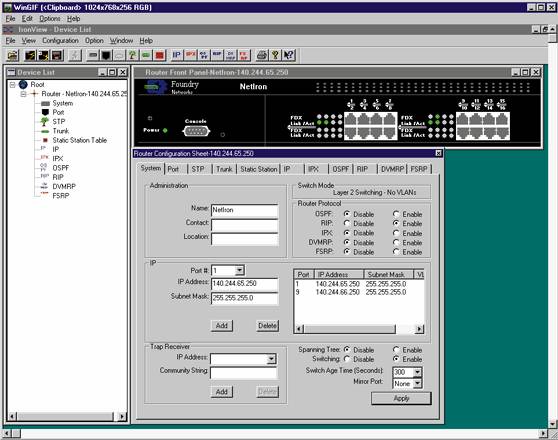Select Trunk item in Device List tree
The height and width of the screenshot is (440, 558).
(x=60, y=131)
